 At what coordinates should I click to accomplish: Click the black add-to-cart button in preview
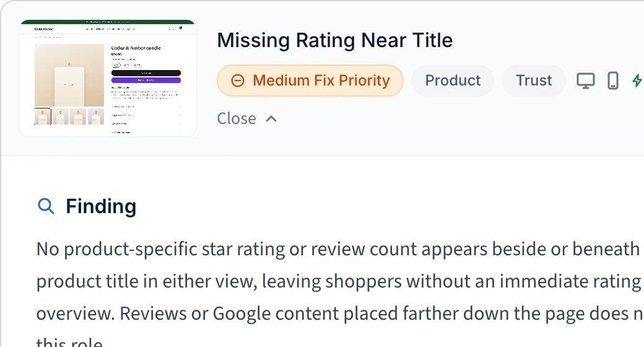click(x=146, y=72)
